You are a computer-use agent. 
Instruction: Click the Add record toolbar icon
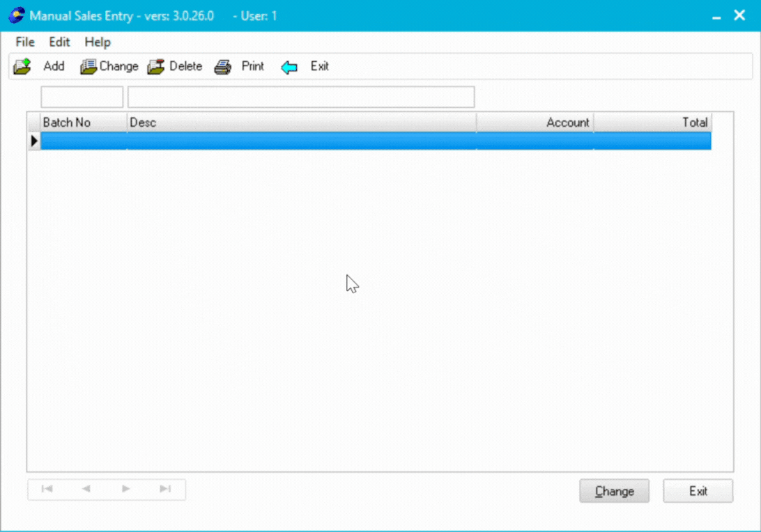pyautogui.click(x=23, y=67)
